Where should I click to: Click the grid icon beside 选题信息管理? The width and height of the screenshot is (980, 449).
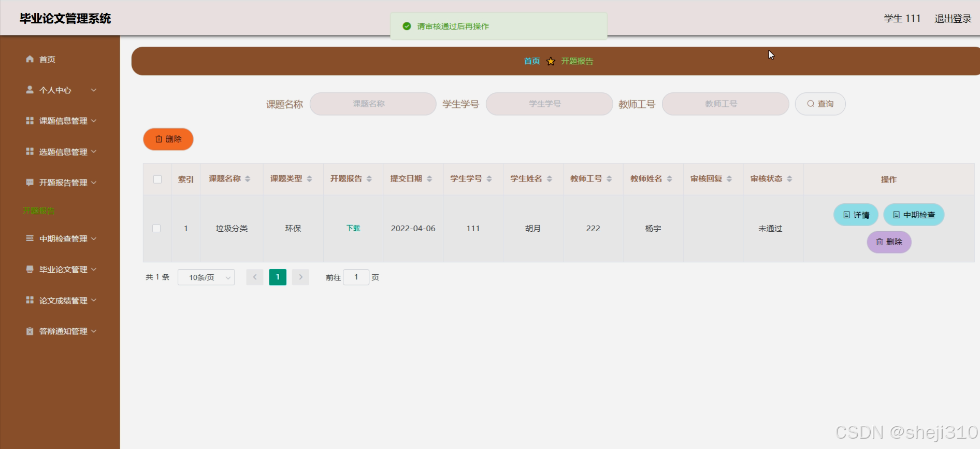tap(30, 151)
